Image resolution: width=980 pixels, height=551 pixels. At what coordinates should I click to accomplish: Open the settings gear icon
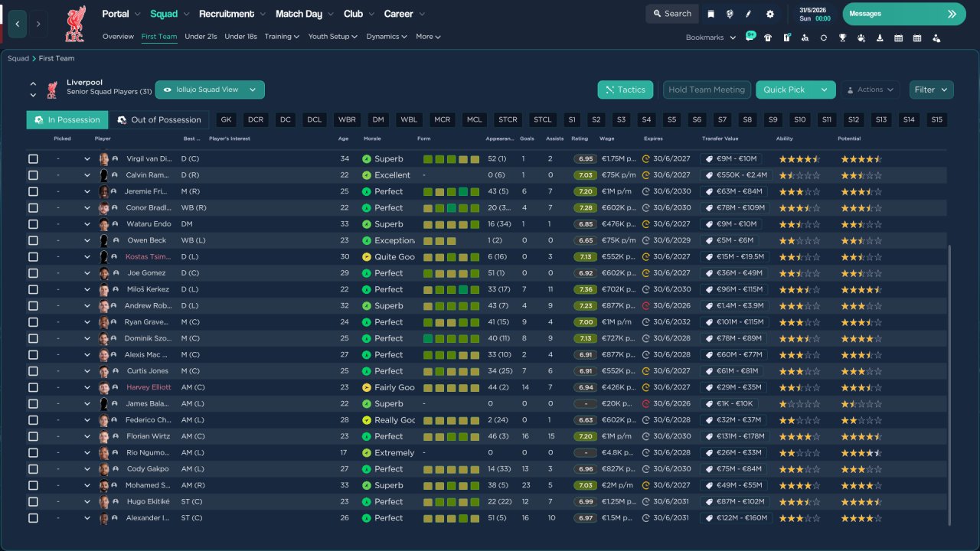[769, 14]
